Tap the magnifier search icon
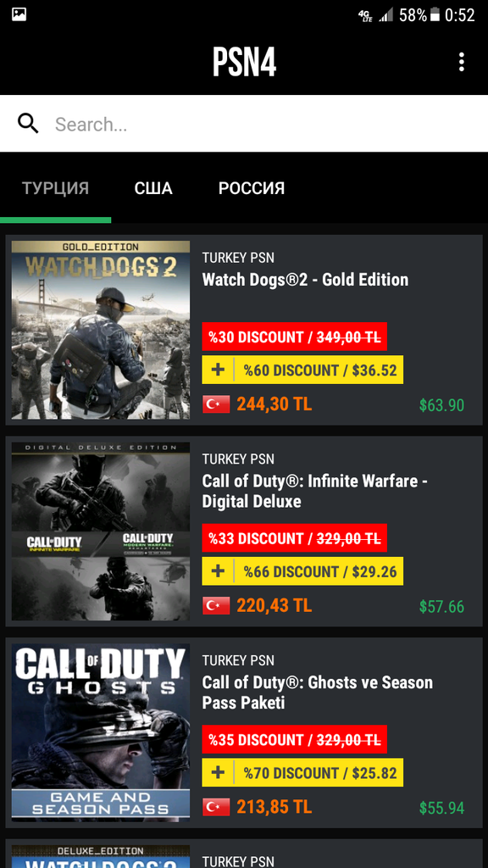Image resolution: width=488 pixels, height=868 pixels. 28,124
